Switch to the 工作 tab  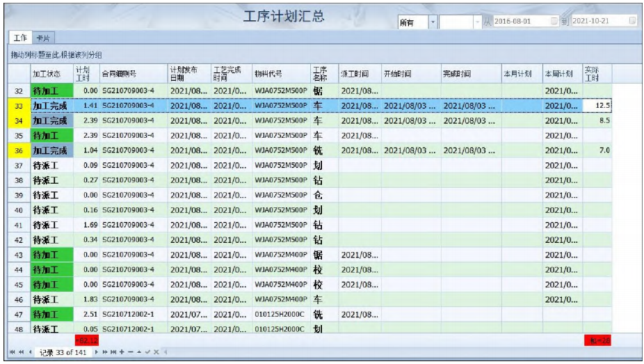pyautogui.click(x=20, y=38)
